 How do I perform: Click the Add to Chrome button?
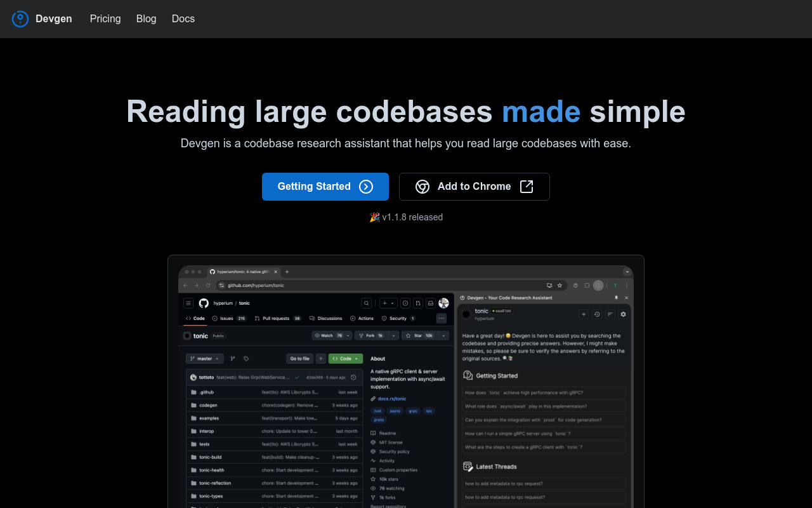tap(475, 187)
